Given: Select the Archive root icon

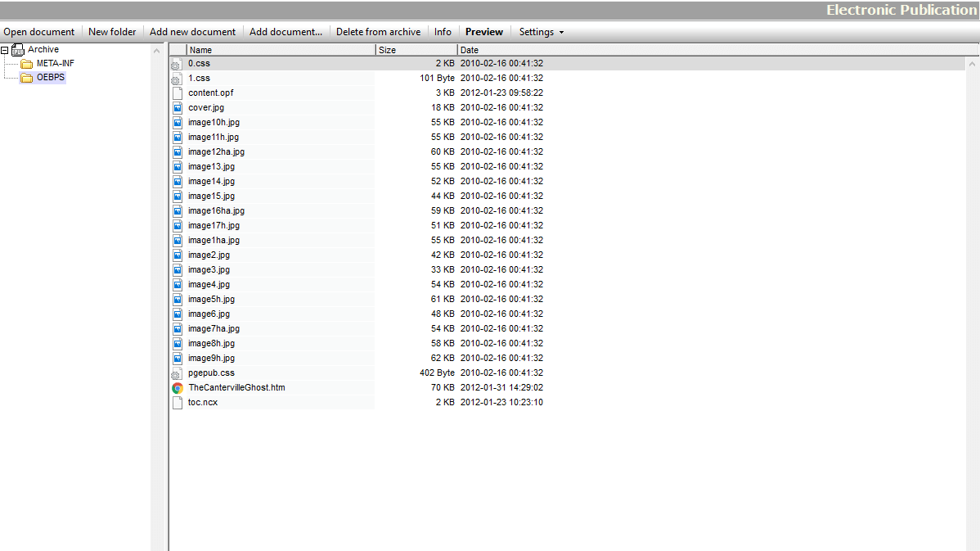Looking at the screenshot, I should [x=18, y=49].
